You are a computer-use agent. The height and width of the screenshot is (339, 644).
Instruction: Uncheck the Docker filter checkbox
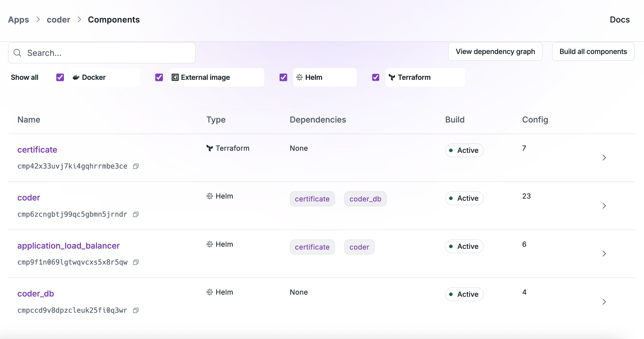(60, 77)
